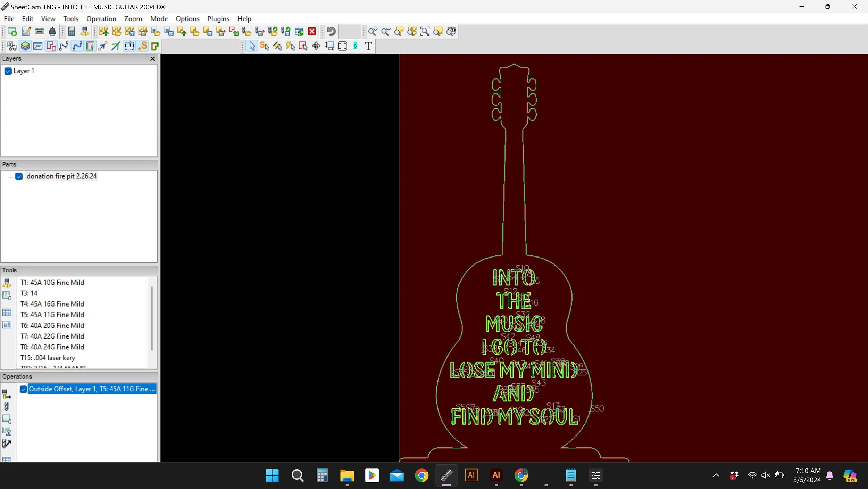Close the Layers panel
This screenshot has height=489, width=868.
click(x=152, y=59)
